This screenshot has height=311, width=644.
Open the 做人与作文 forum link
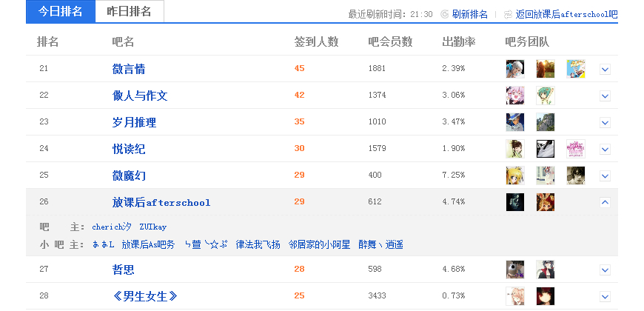coord(140,96)
